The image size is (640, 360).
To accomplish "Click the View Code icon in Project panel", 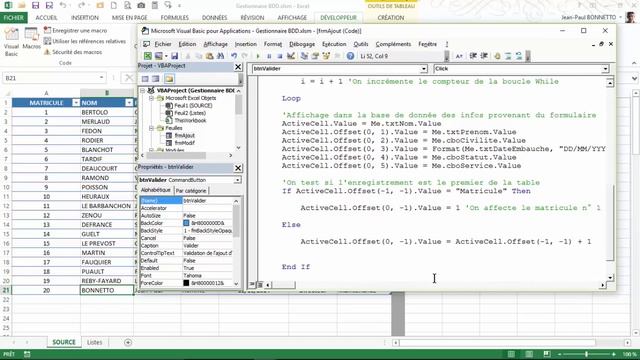I will click(145, 79).
